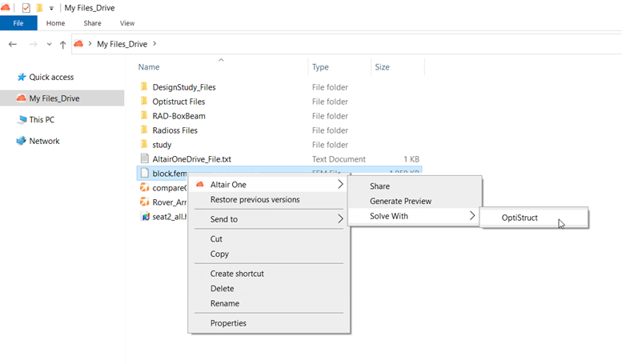Open This PC in the navigation pane

[x=41, y=119]
